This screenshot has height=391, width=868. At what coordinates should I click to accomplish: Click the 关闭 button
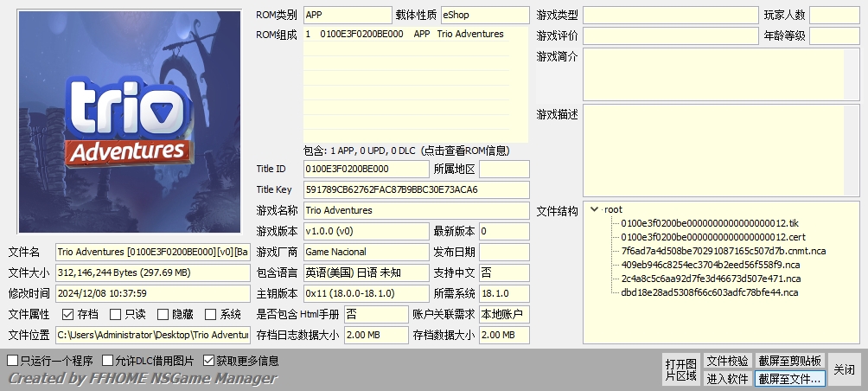845,369
